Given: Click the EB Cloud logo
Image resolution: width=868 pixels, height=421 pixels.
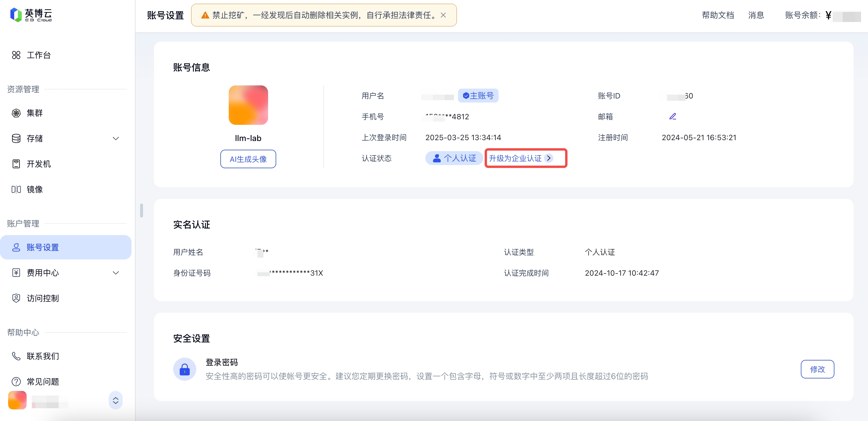Looking at the screenshot, I should coord(31,15).
